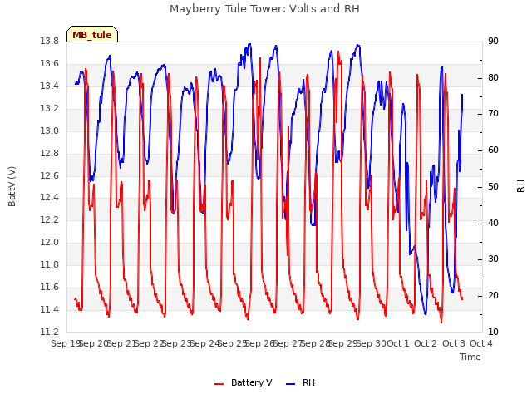The image size is (532, 399).
Task: Click the 10 right axis tick value
Action: click(493, 332)
